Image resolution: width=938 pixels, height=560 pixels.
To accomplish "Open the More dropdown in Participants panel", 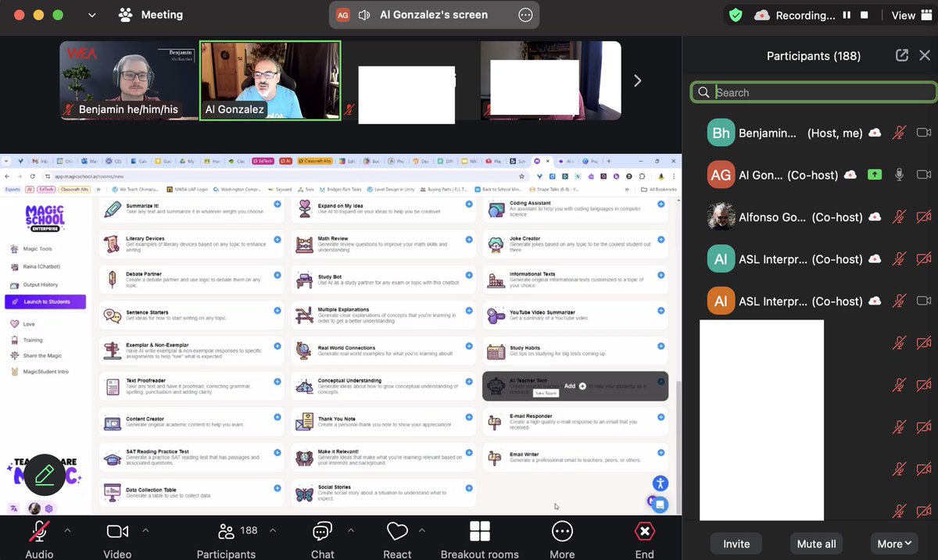I will [x=895, y=544].
